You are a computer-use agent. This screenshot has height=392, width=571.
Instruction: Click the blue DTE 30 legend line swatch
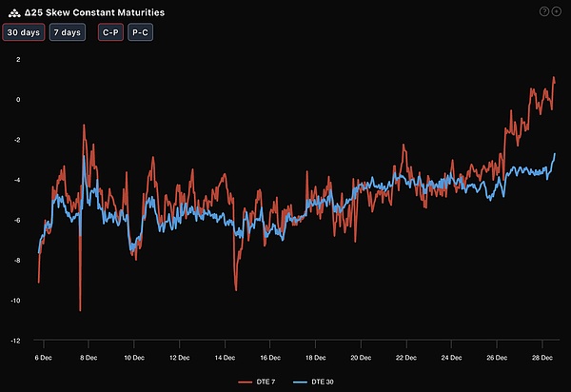[298, 382]
